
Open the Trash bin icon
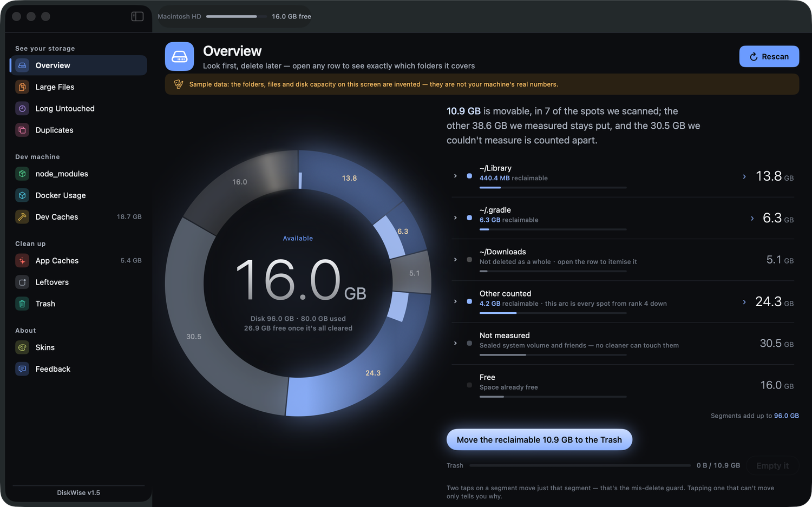click(x=22, y=304)
